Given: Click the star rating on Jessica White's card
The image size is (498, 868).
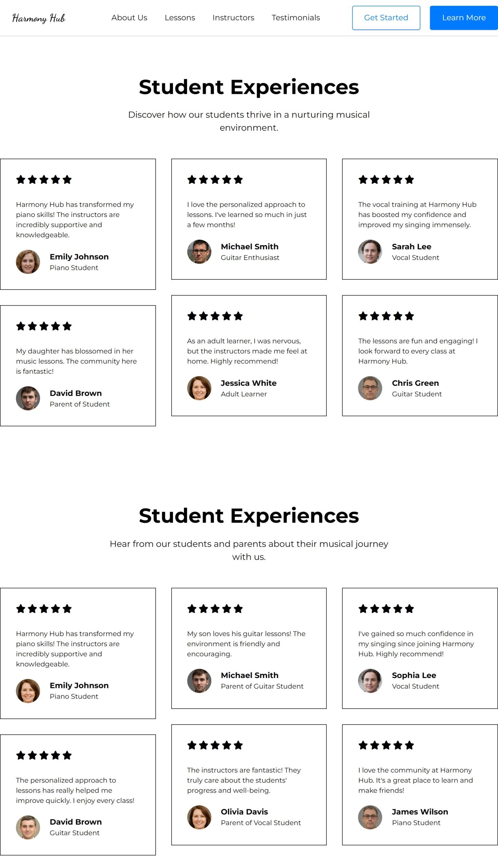Looking at the screenshot, I should pyautogui.click(x=215, y=316).
